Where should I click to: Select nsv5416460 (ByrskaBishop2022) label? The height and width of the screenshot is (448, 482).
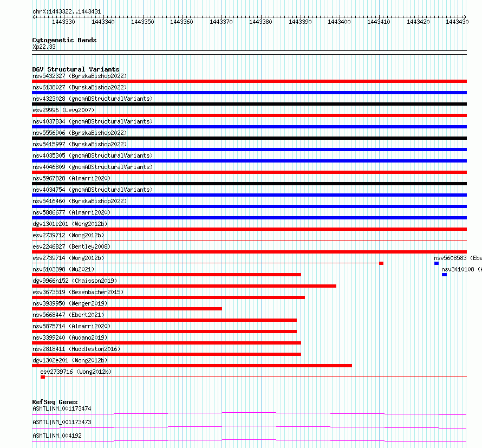click(x=80, y=201)
